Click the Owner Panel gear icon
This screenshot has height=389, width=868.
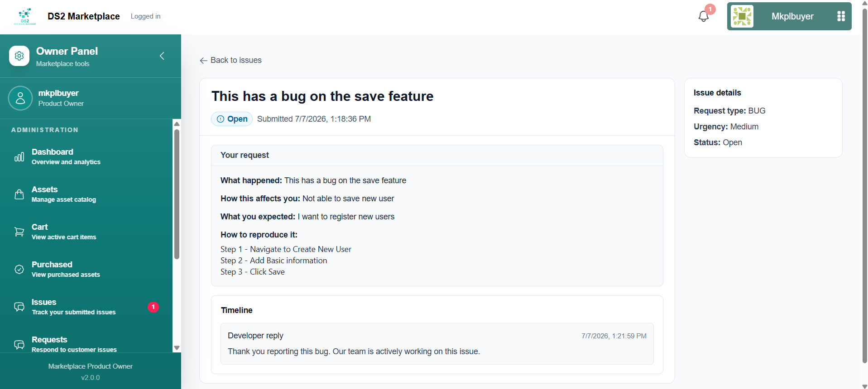click(19, 56)
